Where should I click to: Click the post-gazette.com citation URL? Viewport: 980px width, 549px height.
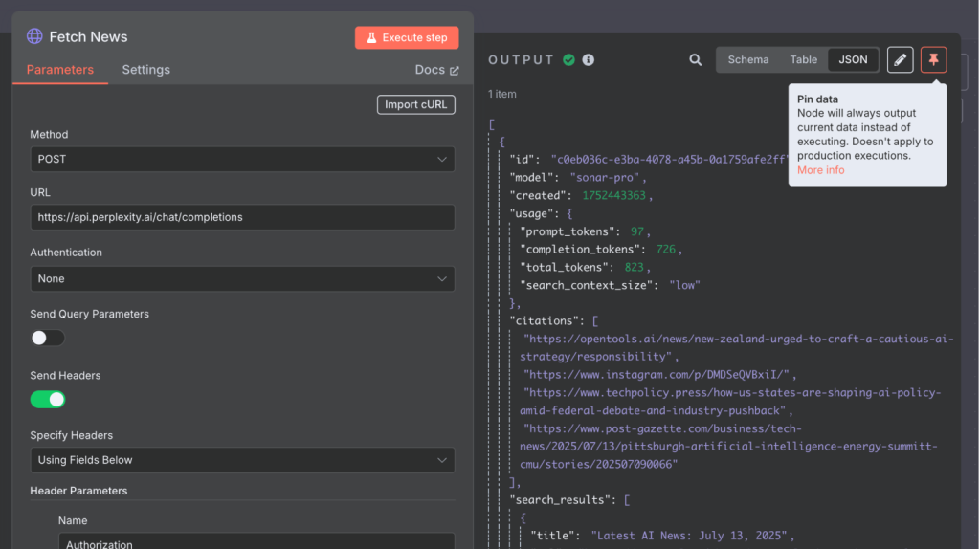coord(728,447)
